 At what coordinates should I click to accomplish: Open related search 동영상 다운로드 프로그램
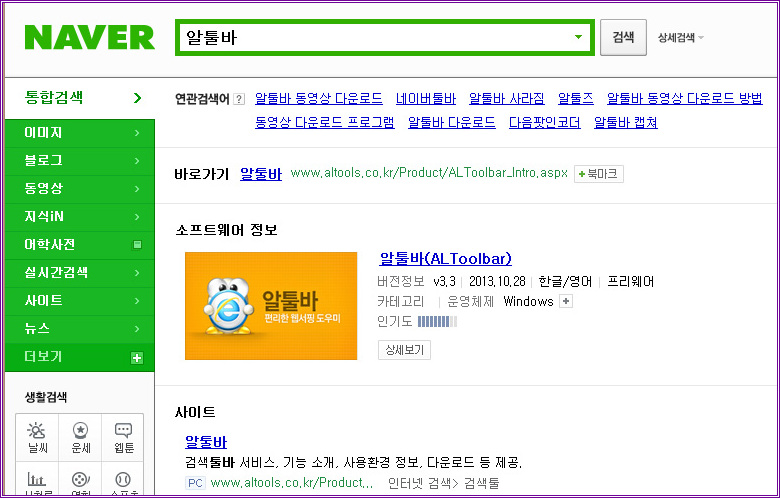(325, 122)
